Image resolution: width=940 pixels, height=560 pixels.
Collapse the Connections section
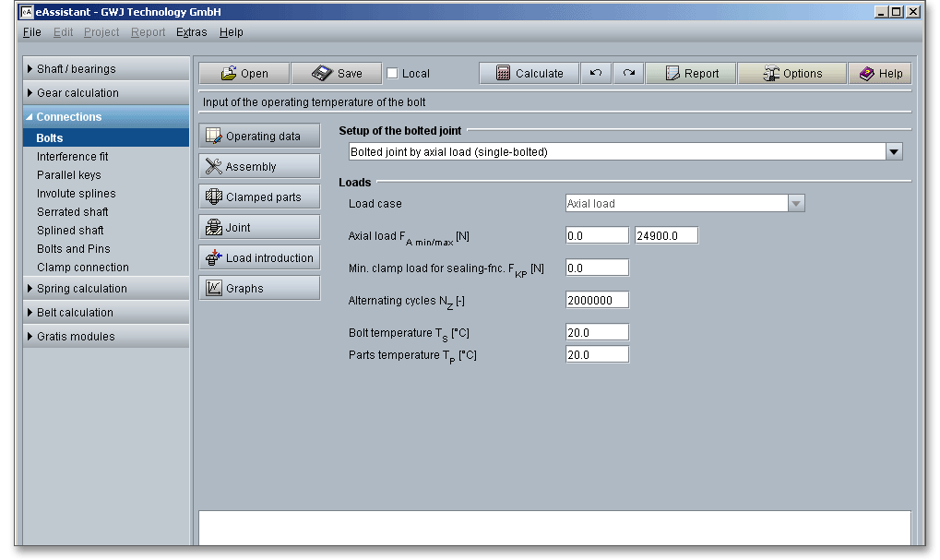(x=69, y=117)
